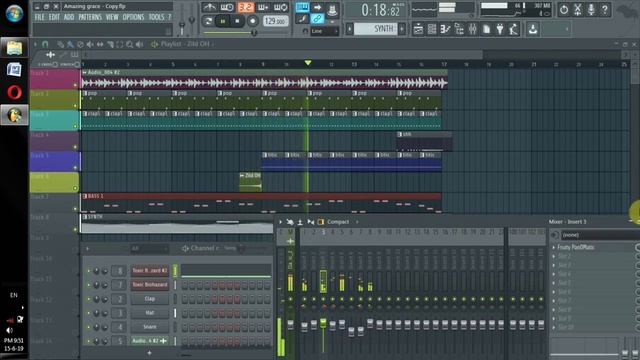
Task: Mute the Hat channel LED
Action: point(89,313)
